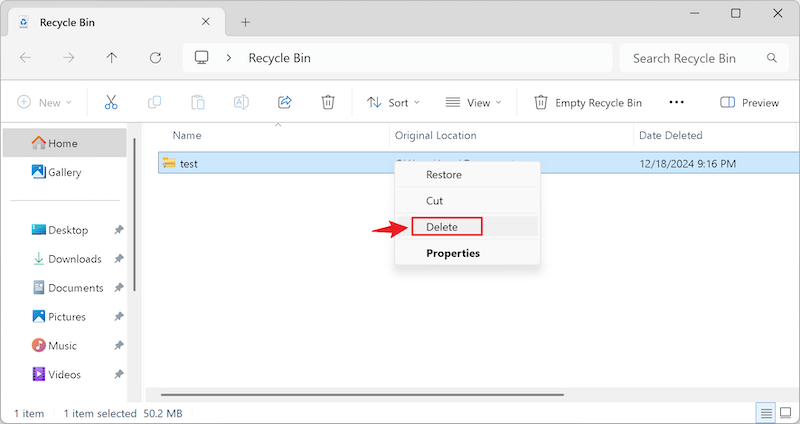Open the New dropdown
The height and width of the screenshot is (424, 800).
pyautogui.click(x=44, y=103)
